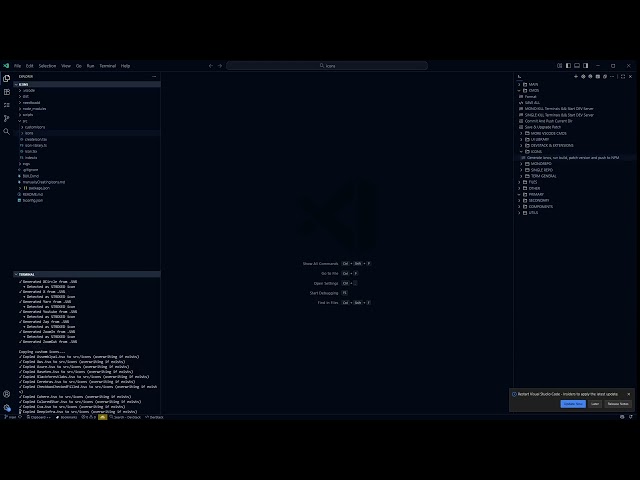Collapse the TERMINAL section header
The height and width of the screenshot is (480, 640).
[x=87, y=274]
